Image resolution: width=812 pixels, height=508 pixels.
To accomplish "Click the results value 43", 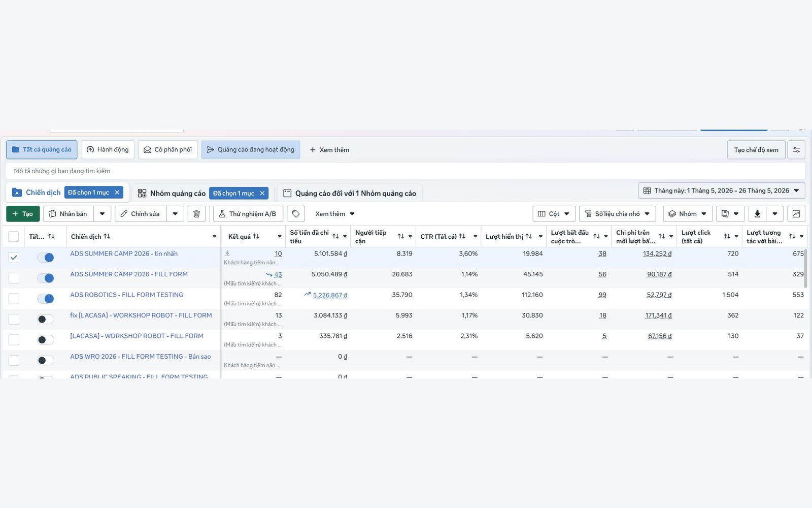I will click(278, 274).
